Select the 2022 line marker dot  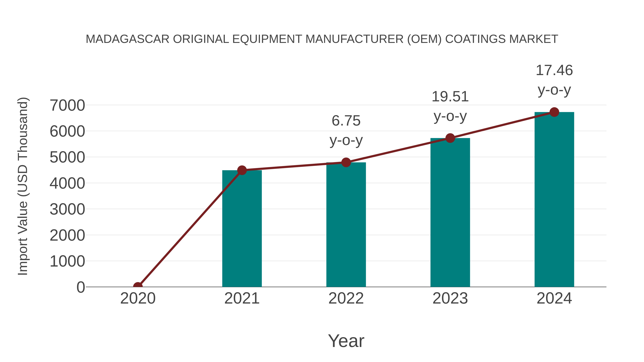click(346, 162)
